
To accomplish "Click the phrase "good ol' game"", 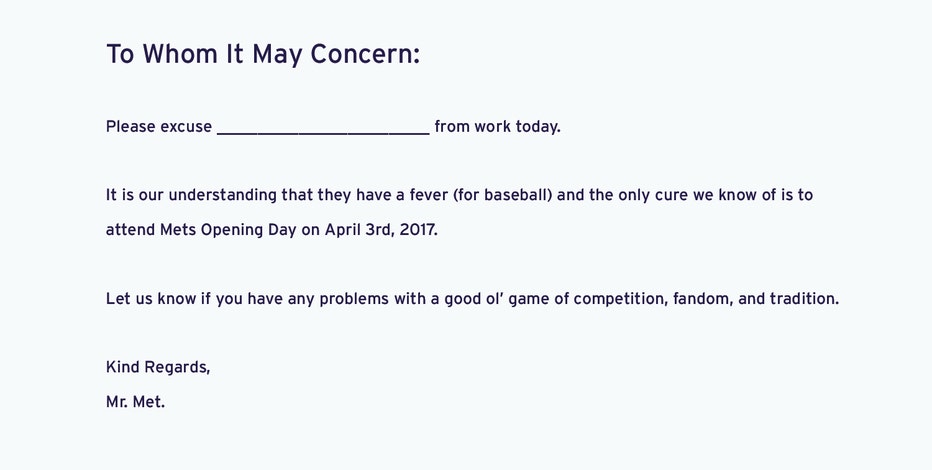I will tap(497, 299).
